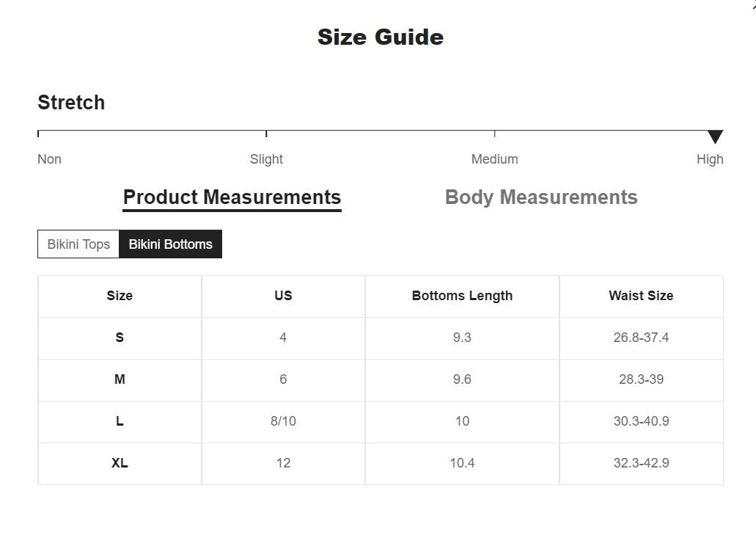This screenshot has height=535, width=756.
Task: Click the Waist Size column header
Action: point(641,296)
